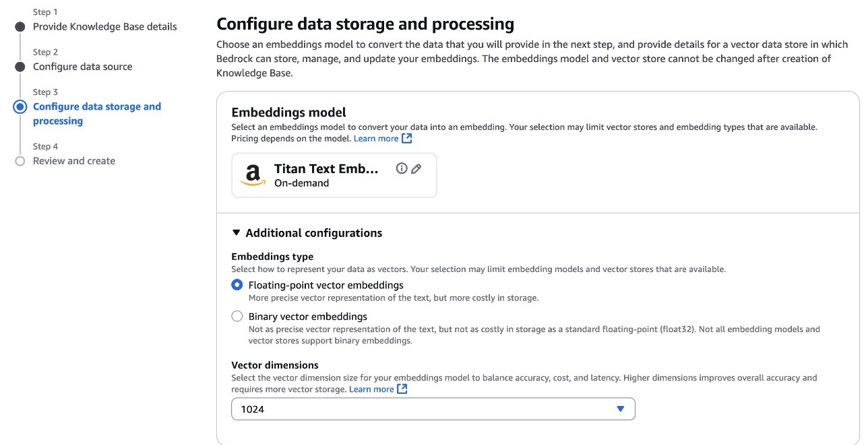The image size is (868, 445).
Task: Click the Amazon logo on the model card
Action: tap(253, 175)
